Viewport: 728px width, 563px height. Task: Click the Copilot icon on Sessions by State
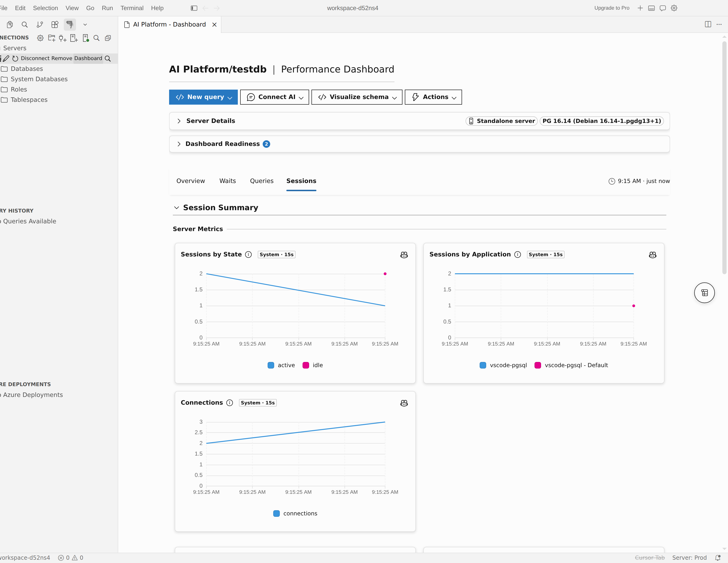pyautogui.click(x=404, y=255)
